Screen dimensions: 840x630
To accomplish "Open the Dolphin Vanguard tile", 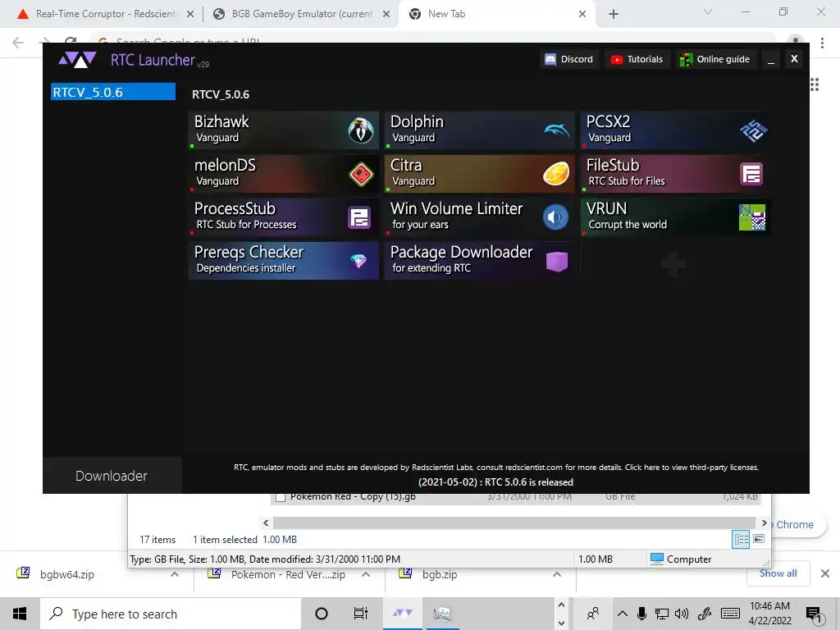I will coord(479,130).
